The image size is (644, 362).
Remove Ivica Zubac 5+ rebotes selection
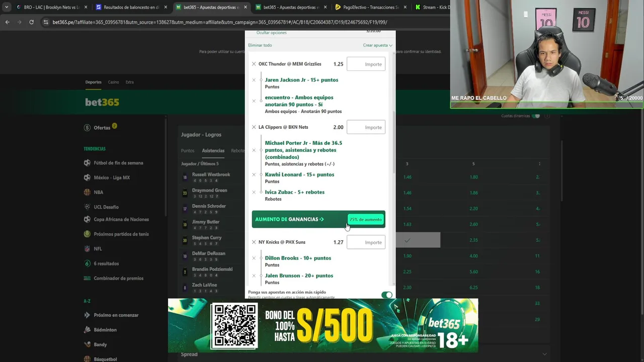pyautogui.click(x=254, y=193)
